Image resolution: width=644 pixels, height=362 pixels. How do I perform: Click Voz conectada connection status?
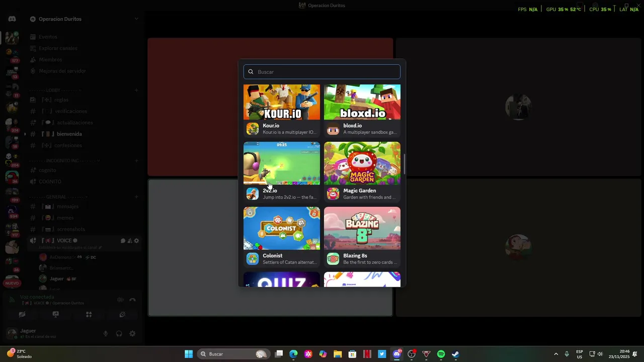(x=37, y=297)
